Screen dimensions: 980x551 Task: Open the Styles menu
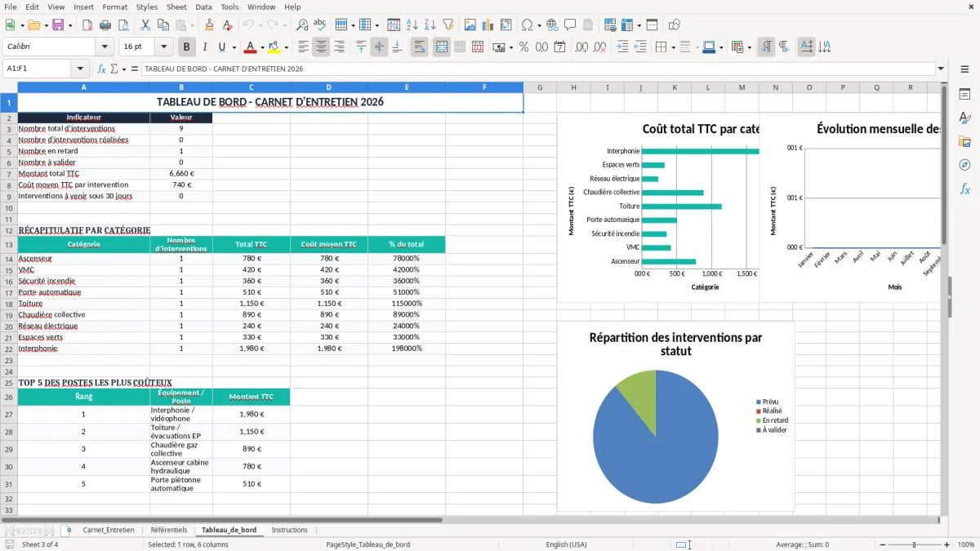[x=147, y=7]
